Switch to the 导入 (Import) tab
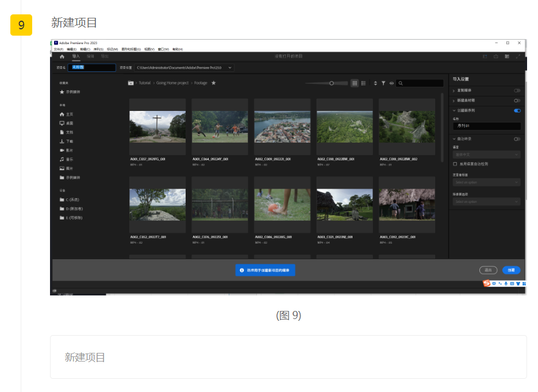 (76, 56)
